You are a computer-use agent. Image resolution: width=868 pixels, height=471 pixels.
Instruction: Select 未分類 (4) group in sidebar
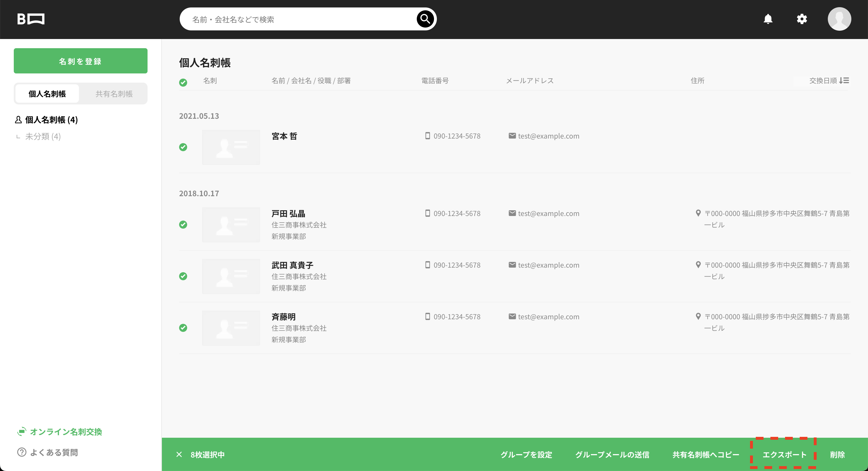[x=43, y=136]
